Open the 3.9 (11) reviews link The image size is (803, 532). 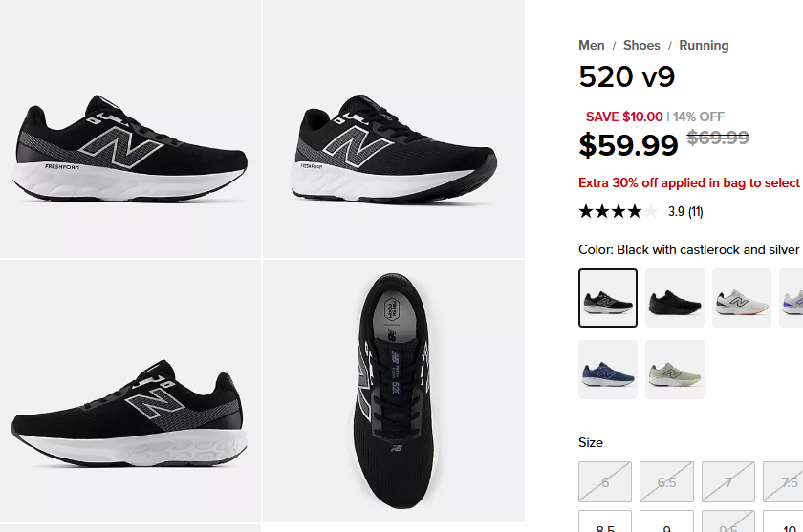(685, 211)
